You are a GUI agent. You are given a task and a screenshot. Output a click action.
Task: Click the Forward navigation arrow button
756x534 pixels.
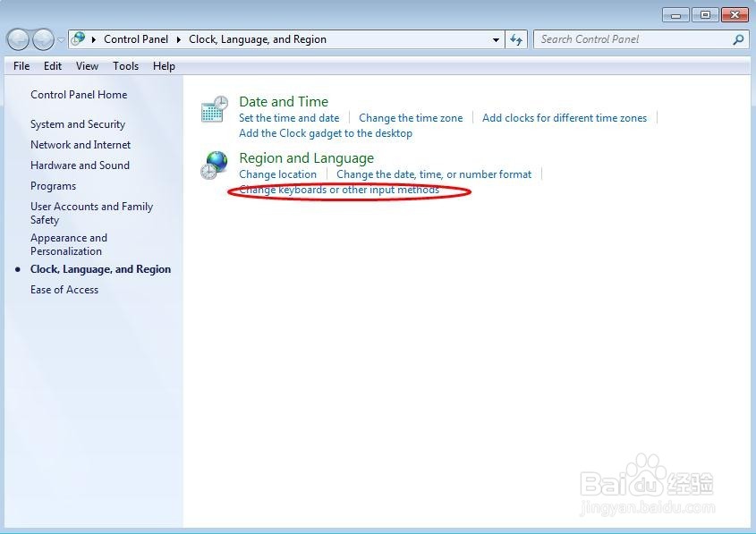pyautogui.click(x=44, y=39)
